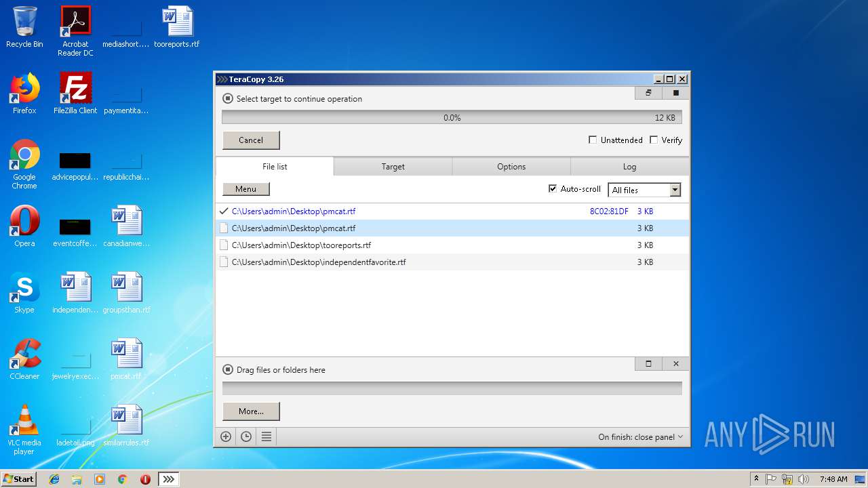Open the history clock icon
The height and width of the screenshot is (488, 868).
click(x=246, y=437)
